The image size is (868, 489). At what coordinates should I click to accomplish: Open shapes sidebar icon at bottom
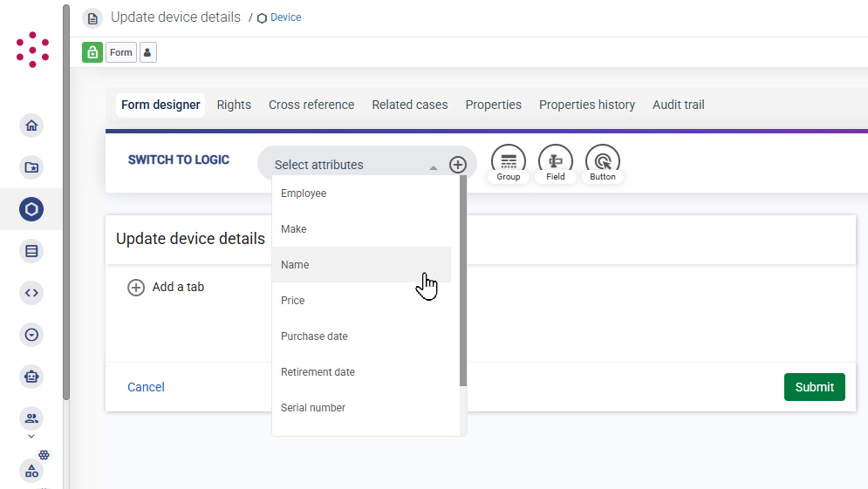pyautogui.click(x=31, y=472)
